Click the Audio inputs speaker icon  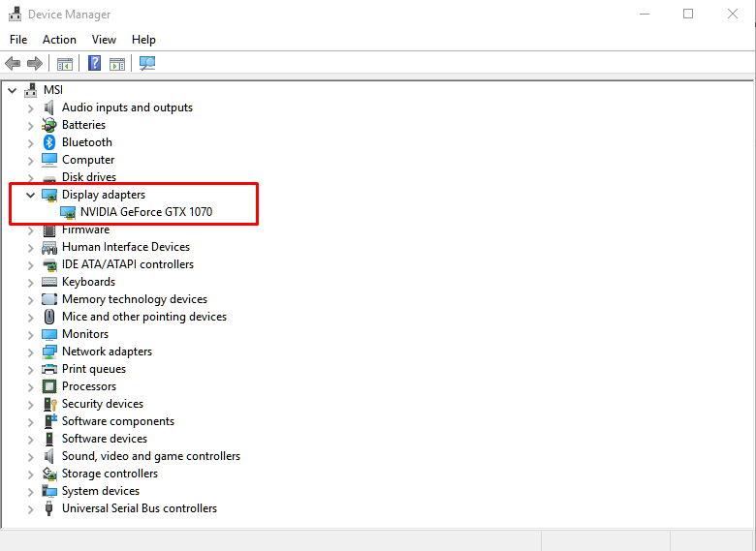[x=49, y=107]
